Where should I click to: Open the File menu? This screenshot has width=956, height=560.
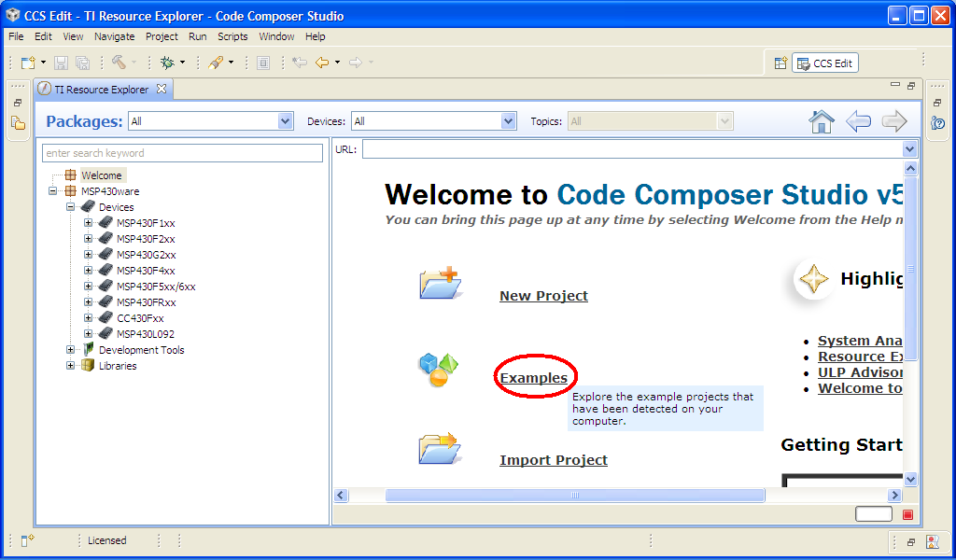[16, 36]
